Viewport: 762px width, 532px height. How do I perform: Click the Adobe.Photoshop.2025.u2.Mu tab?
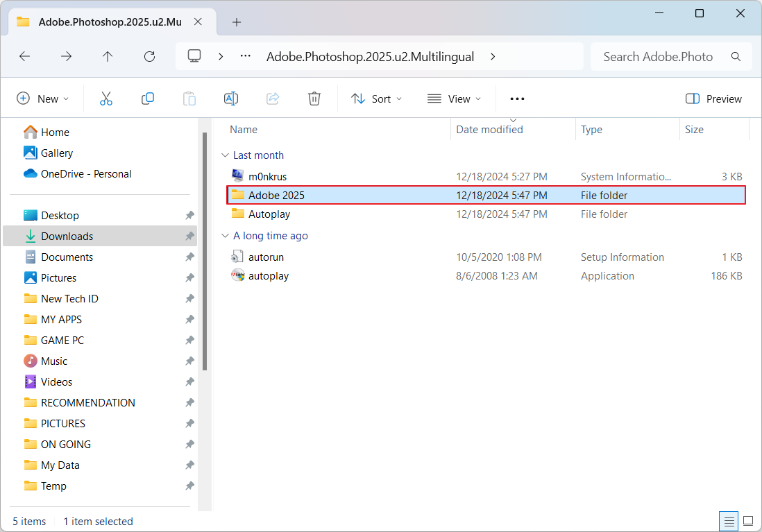[112, 22]
